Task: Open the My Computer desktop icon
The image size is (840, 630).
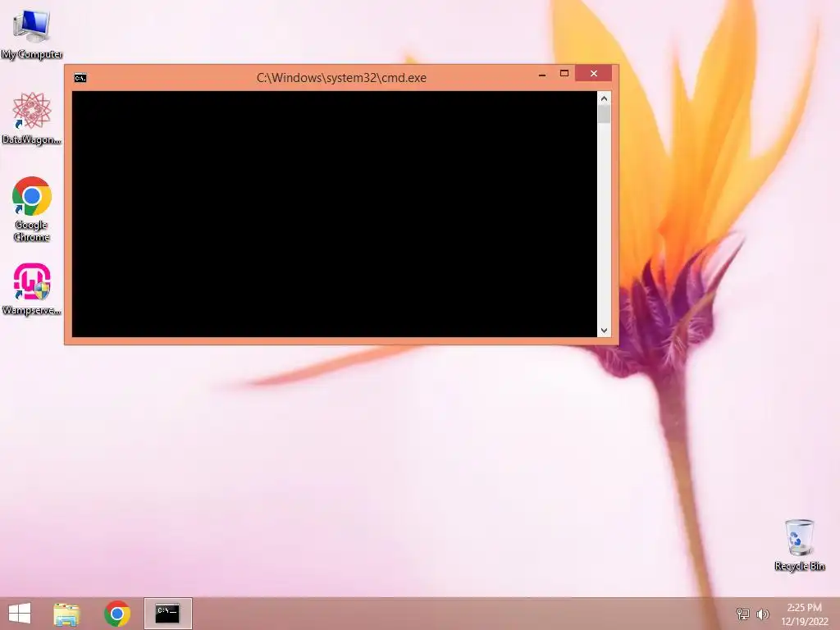Action: pyautogui.click(x=32, y=34)
